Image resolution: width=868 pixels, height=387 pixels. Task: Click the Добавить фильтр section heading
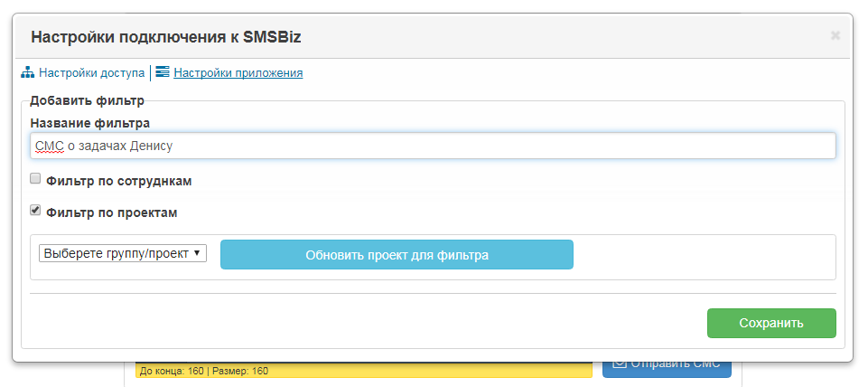(x=87, y=101)
